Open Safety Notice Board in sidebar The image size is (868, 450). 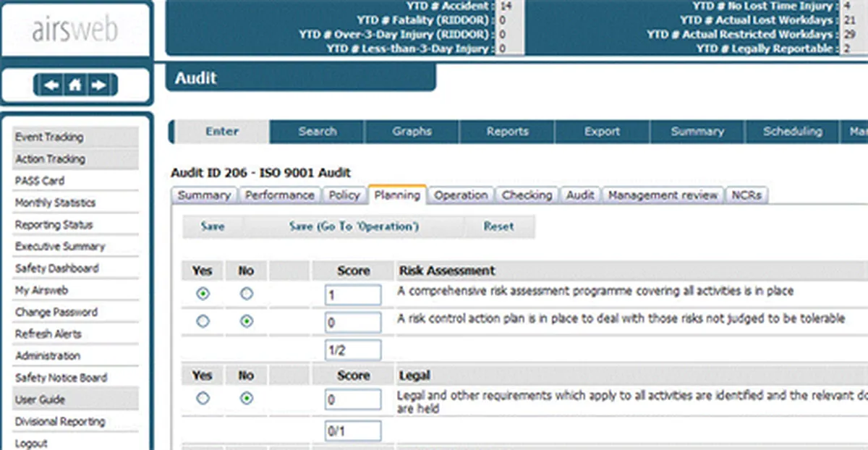[75, 377]
